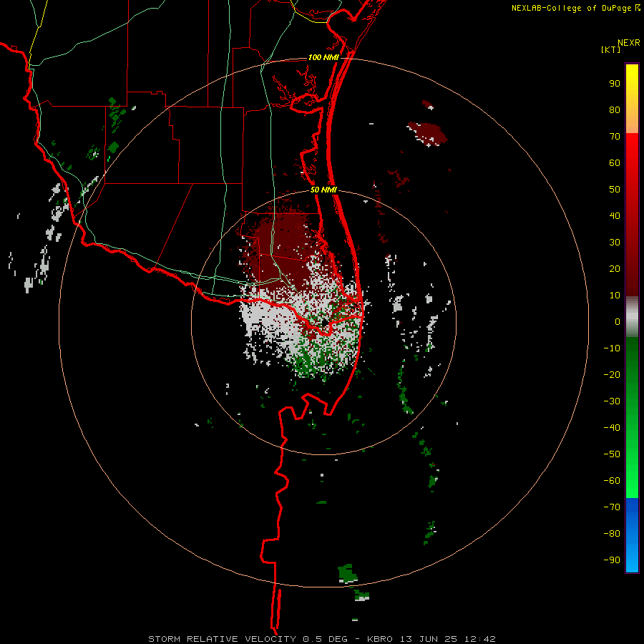
Task: Click the -90 value on the velocity scale
Action: tap(612, 560)
